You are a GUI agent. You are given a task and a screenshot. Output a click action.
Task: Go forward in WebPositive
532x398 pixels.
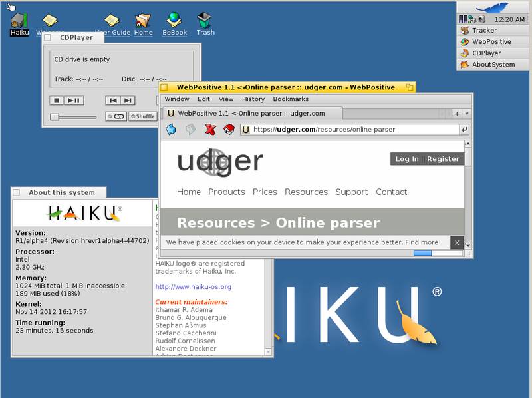tap(190, 129)
